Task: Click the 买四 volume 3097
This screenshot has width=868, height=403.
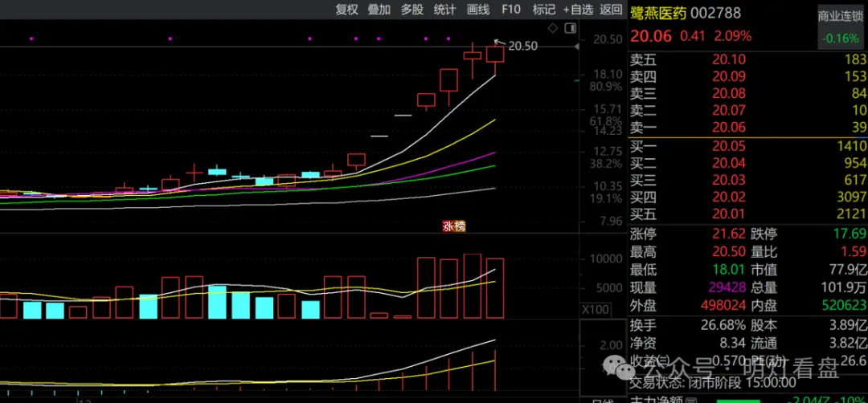Action: pos(851,197)
